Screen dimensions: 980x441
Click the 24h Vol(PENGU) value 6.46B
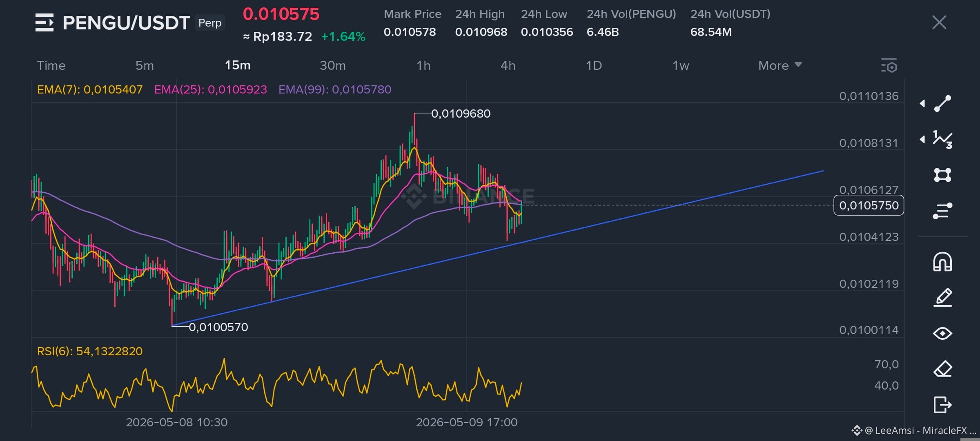(x=603, y=32)
